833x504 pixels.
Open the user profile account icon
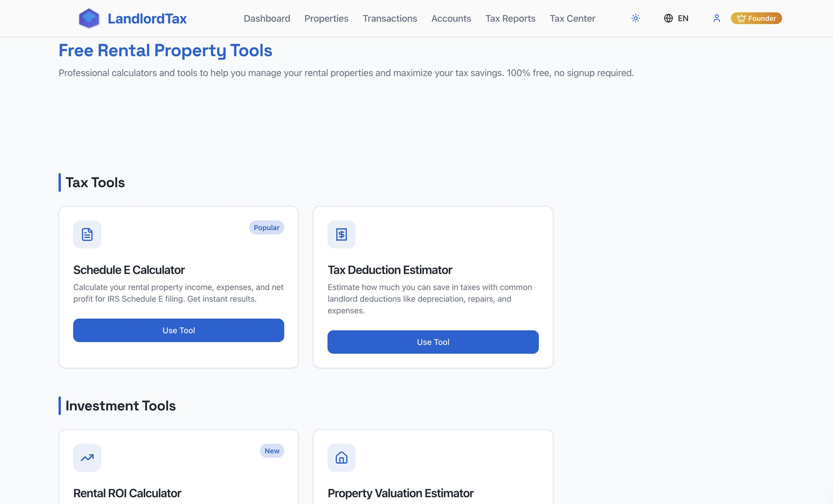(716, 18)
